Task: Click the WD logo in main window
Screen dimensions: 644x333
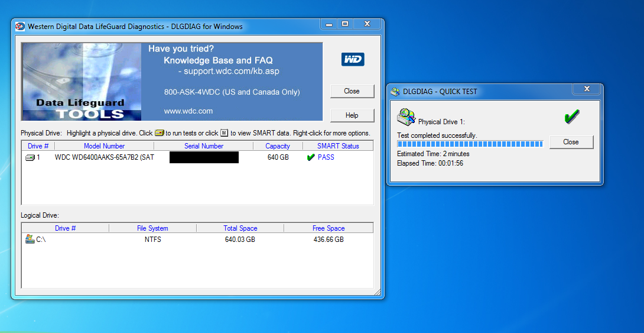Action: point(352,59)
